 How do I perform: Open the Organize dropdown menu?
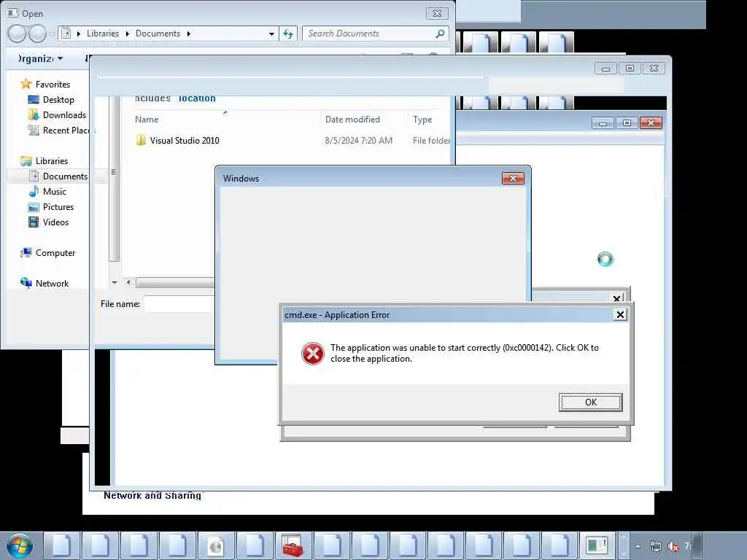point(40,58)
